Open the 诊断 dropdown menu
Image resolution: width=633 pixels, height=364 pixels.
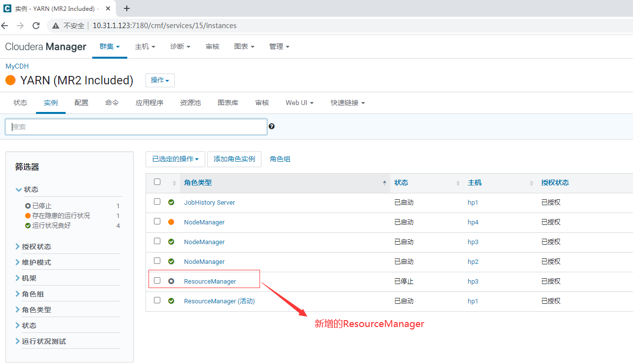click(x=180, y=46)
